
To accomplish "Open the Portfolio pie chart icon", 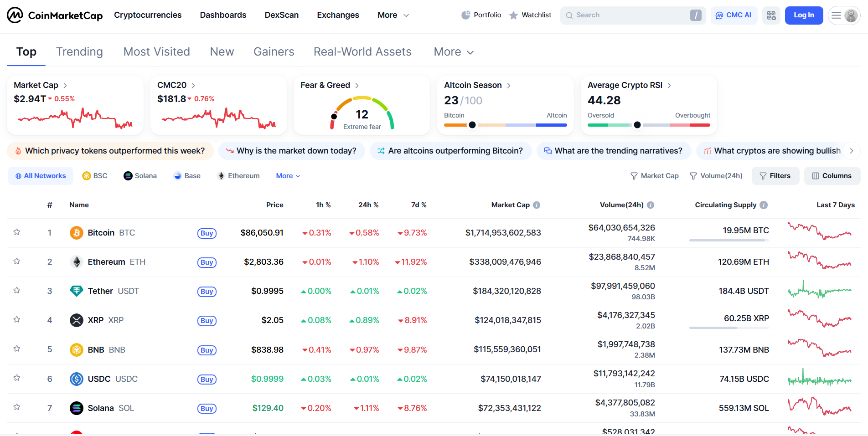I will (465, 15).
